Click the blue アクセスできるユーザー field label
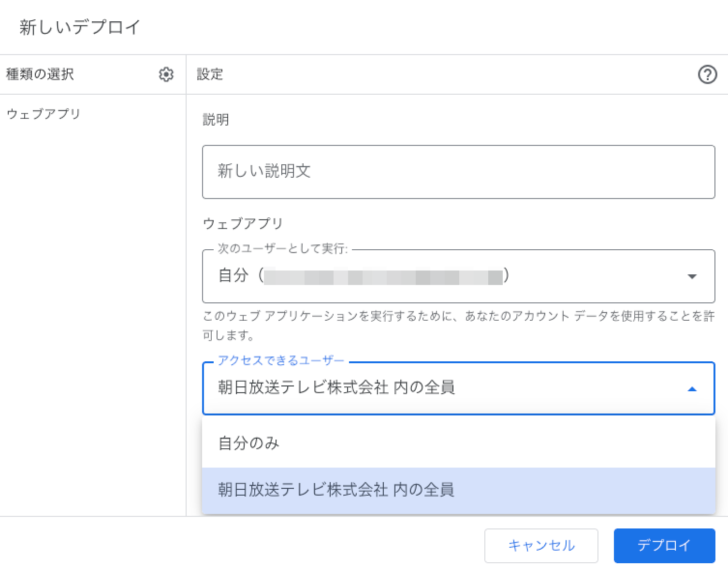Screen dimensions: 728x570 click(x=281, y=360)
